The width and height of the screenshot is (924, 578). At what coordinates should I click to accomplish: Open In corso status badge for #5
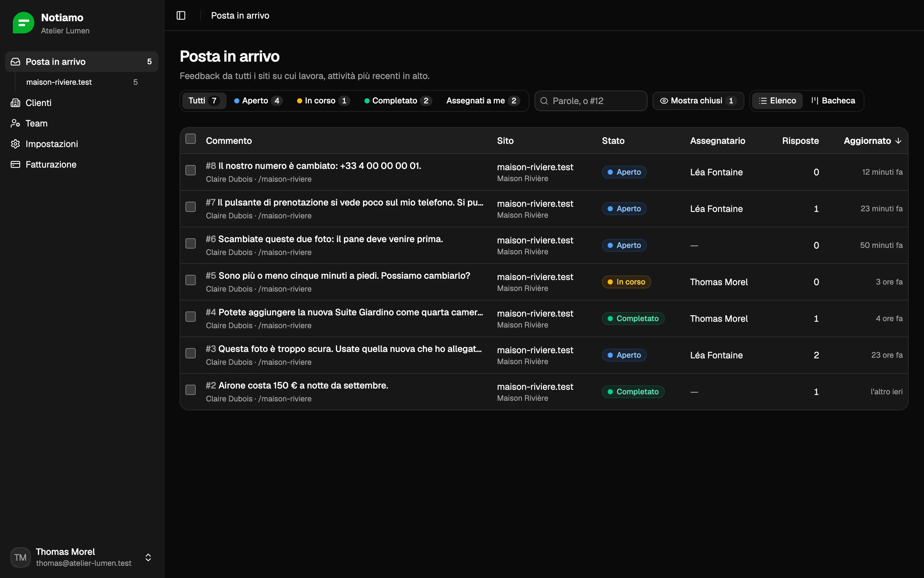[x=626, y=282]
